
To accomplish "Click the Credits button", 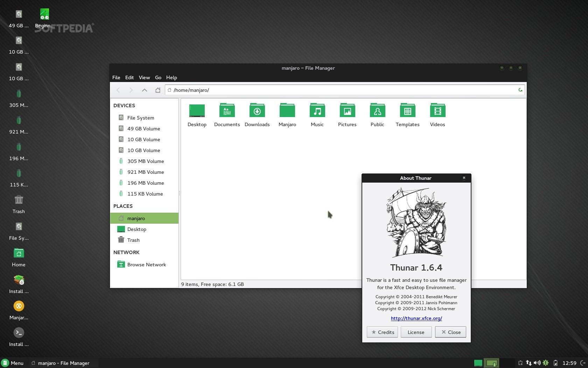I will [x=382, y=332].
